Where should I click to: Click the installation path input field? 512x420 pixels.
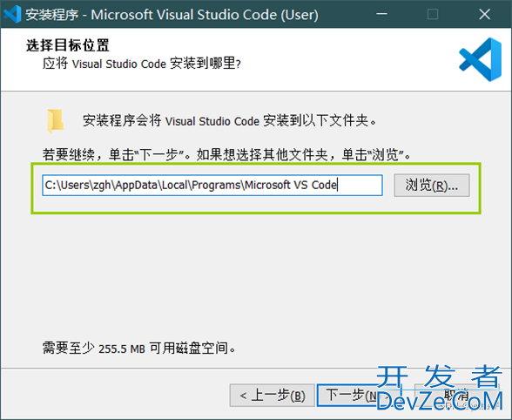pos(212,186)
